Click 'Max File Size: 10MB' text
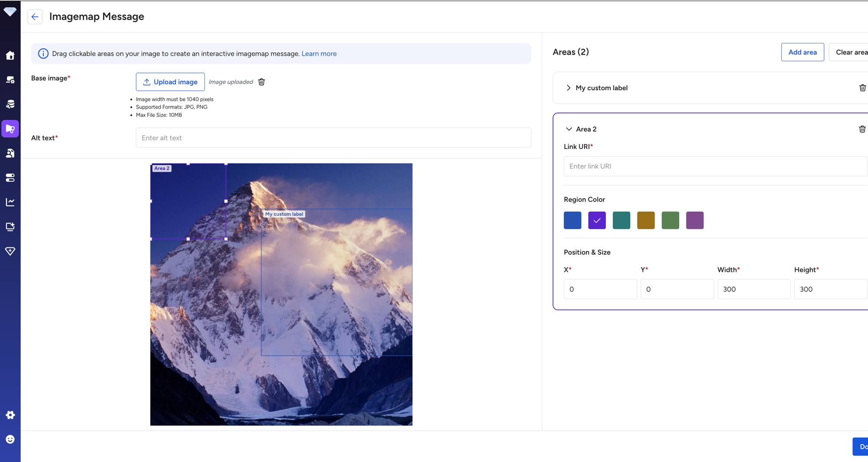The image size is (868, 462). click(159, 115)
